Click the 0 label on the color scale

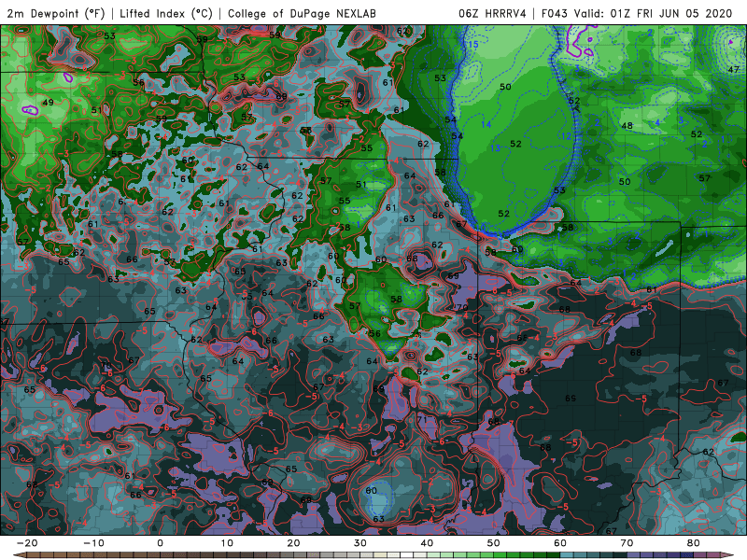[160, 543]
